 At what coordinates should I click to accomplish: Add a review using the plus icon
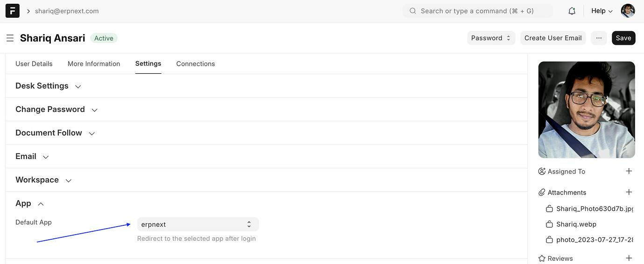[x=629, y=258]
